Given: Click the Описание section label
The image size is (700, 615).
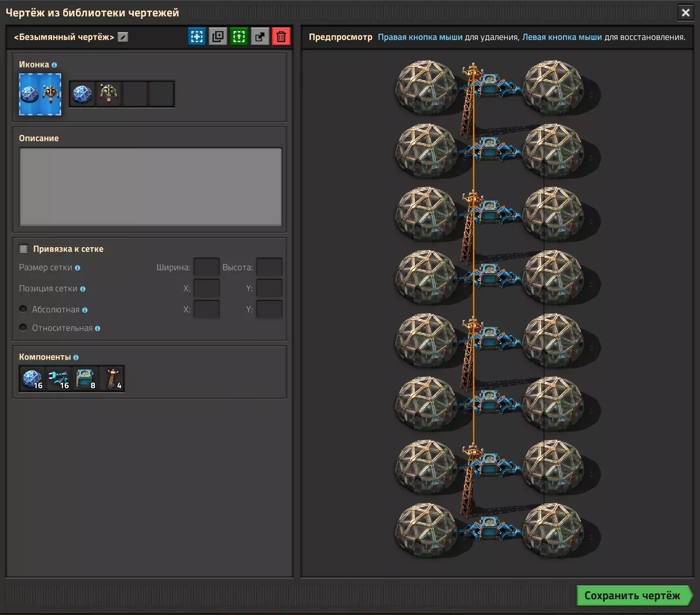Looking at the screenshot, I should point(39,138).
